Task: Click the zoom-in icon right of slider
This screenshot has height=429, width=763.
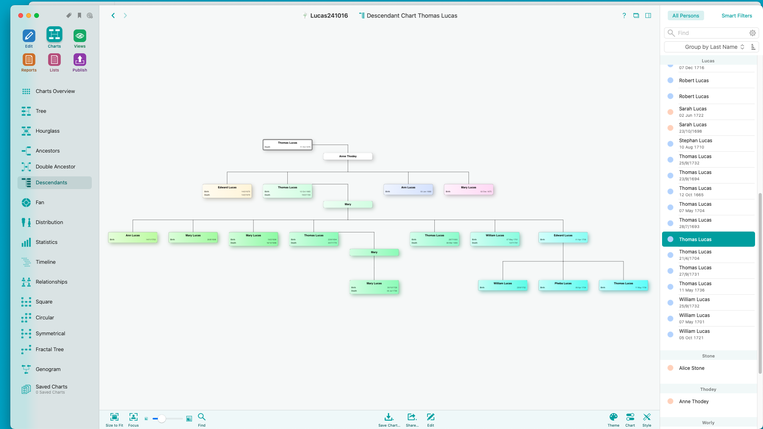Action: click(189, 419)
